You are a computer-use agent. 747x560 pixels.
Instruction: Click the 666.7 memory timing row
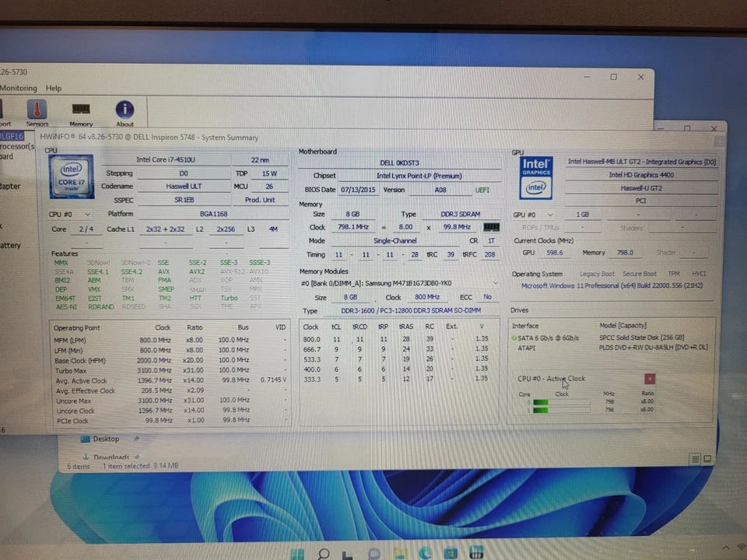pos(399,349)
